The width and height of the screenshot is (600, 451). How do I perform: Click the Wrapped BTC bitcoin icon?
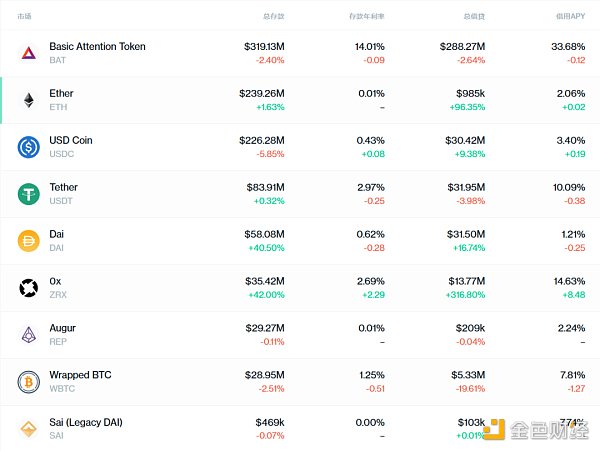pos(29,382)
